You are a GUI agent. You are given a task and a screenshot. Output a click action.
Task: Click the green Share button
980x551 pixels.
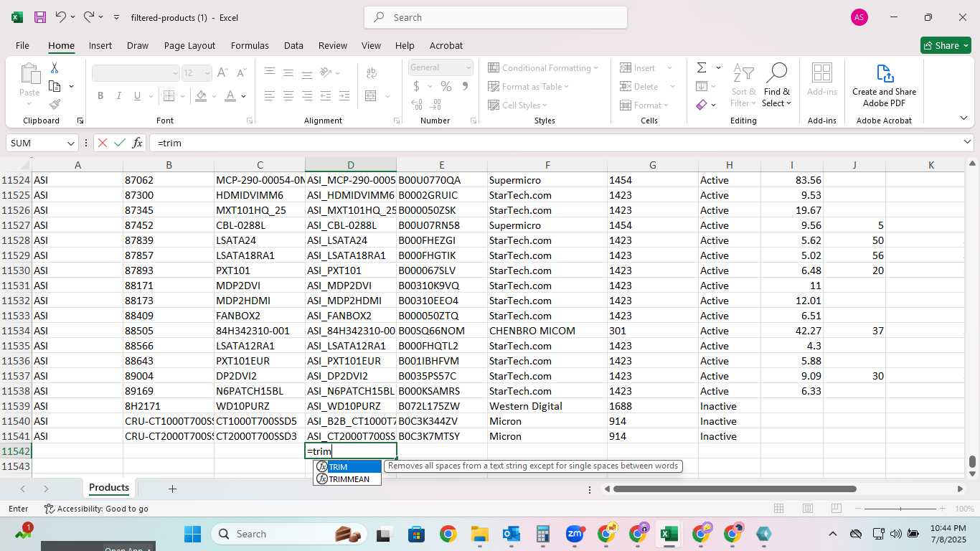[946, 45]
